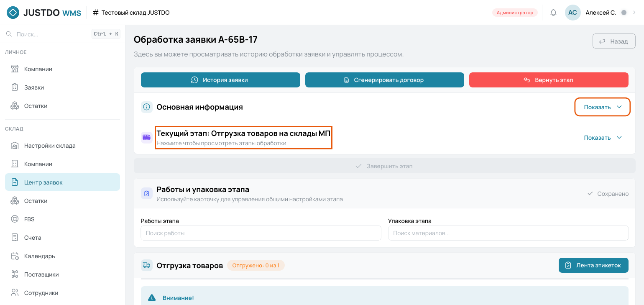The width and height of the screenshot is (644, 305).
Task: Click the Календарь calendar icon
Action: 15,256
